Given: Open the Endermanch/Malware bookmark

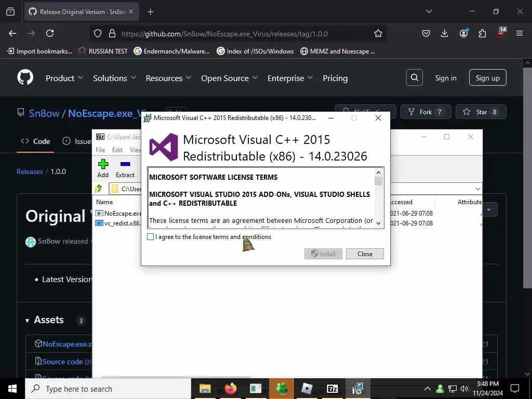Looking at the screenshot, I should pos(171,51).
